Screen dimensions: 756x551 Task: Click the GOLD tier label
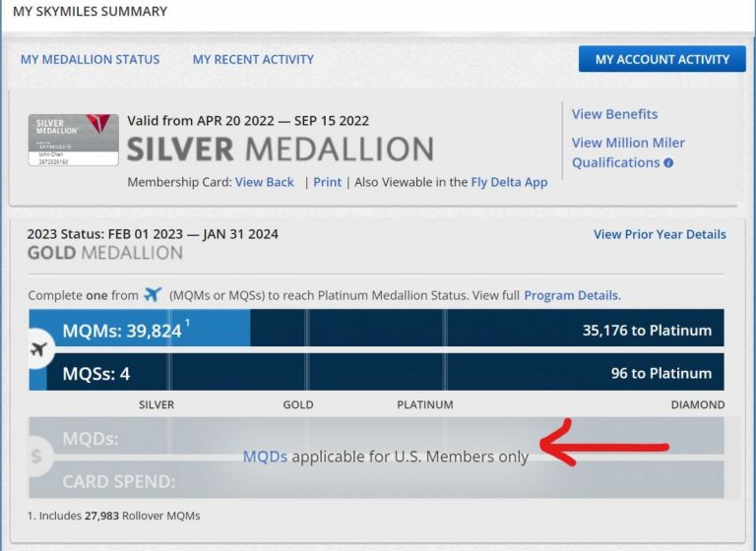pyautogui.click(x=298, y=404)
